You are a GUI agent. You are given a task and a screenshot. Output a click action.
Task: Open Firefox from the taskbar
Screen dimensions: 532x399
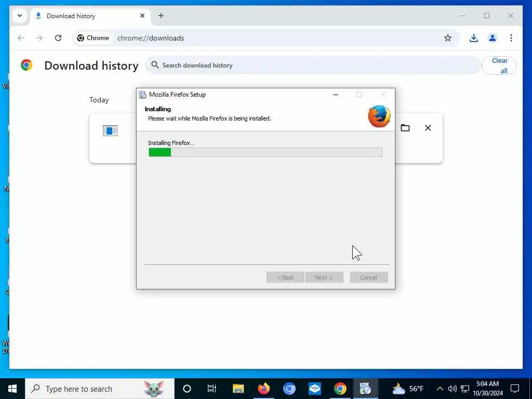263,389
